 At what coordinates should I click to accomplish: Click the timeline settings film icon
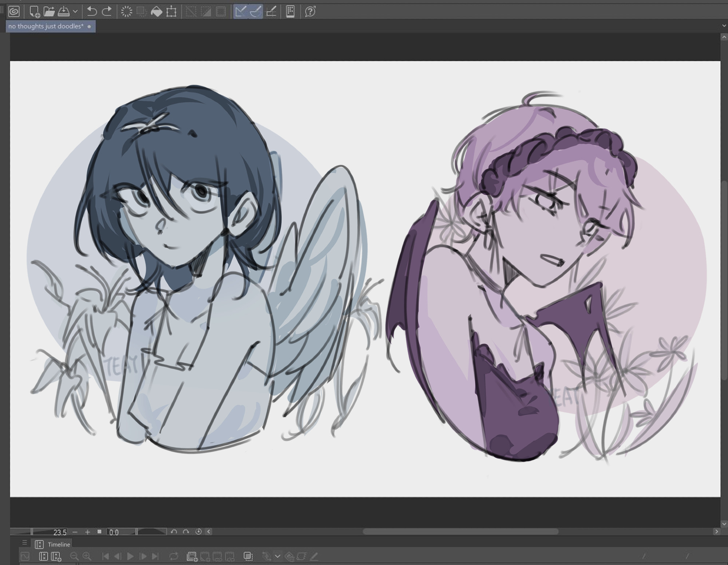click(43, 556)
